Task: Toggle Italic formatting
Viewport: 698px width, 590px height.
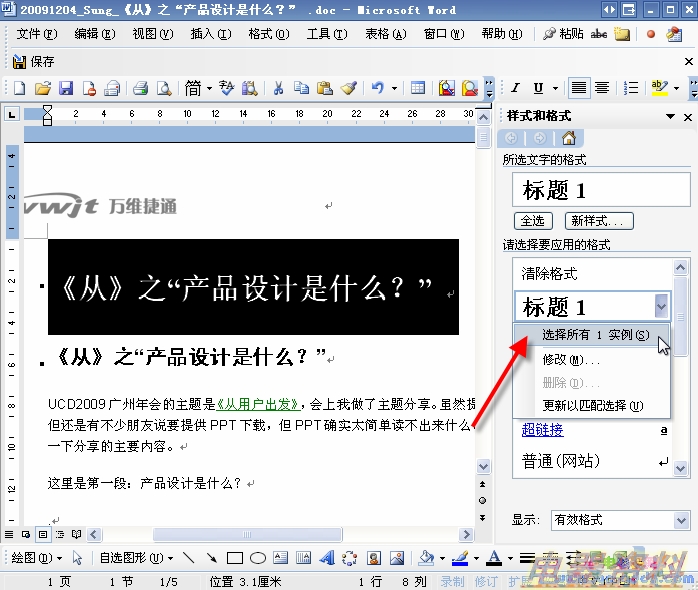Action: (516, 88)
